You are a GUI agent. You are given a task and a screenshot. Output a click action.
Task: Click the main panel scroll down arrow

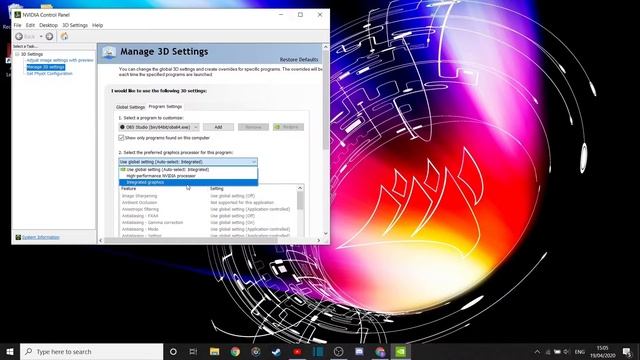pos(325,233)
